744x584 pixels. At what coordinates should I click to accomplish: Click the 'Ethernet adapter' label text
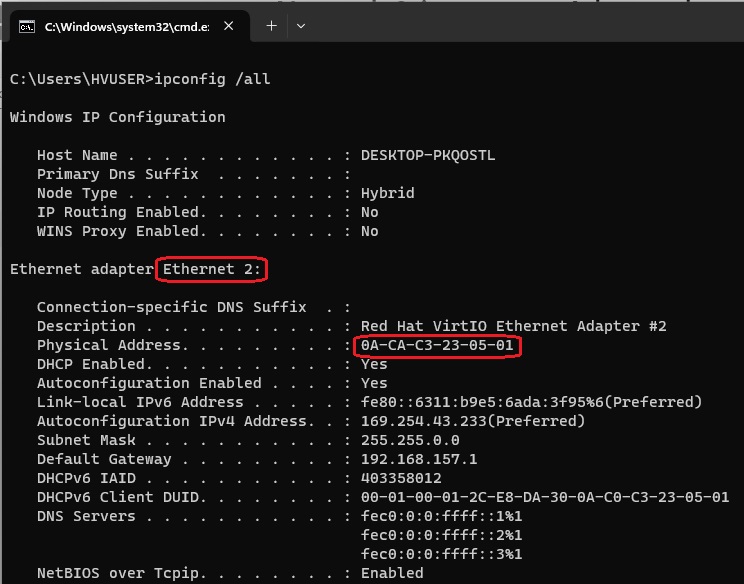82,269
